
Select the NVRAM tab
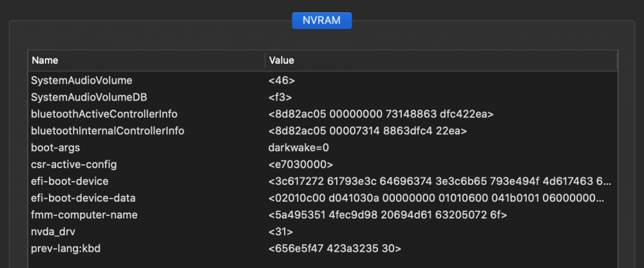[321, 21]
